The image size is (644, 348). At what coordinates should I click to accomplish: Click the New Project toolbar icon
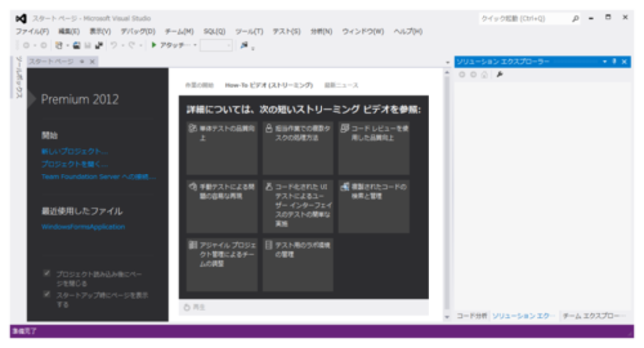coord(59,45)
